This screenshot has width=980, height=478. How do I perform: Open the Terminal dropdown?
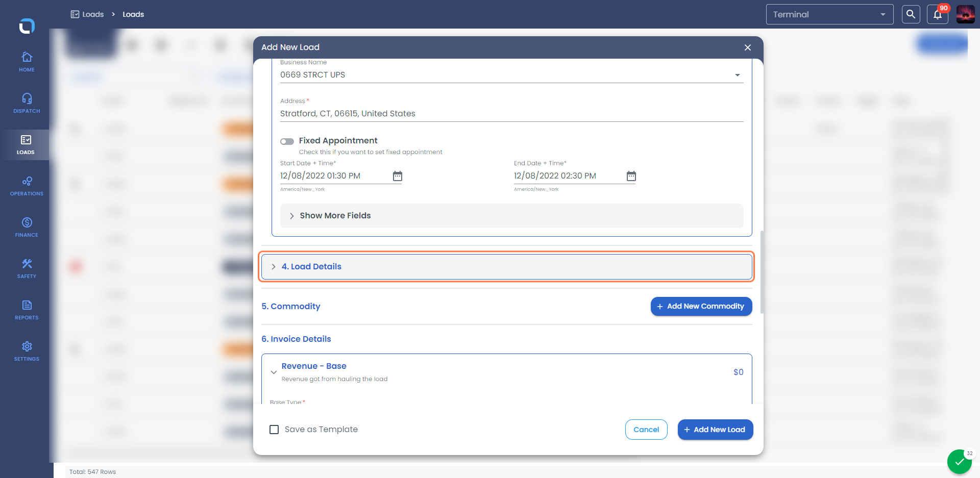tap(829, 14)
